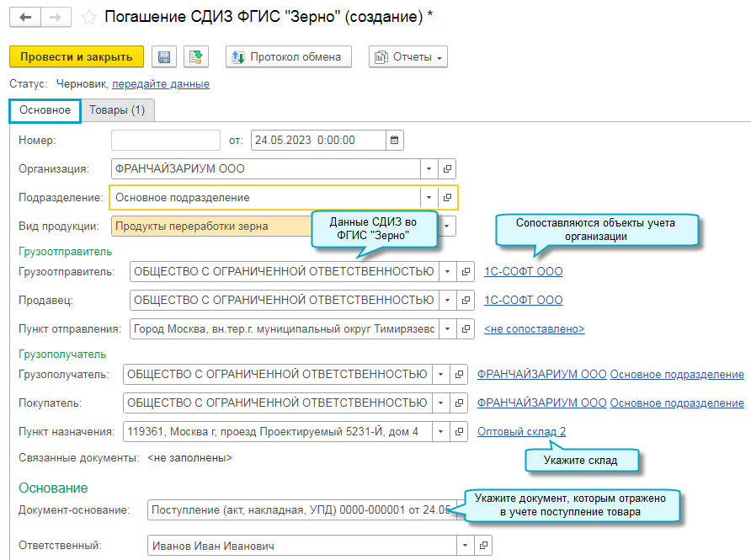Open Организация record with open icon
This screenshot has width=751, height=560.
tap(447, 169)
